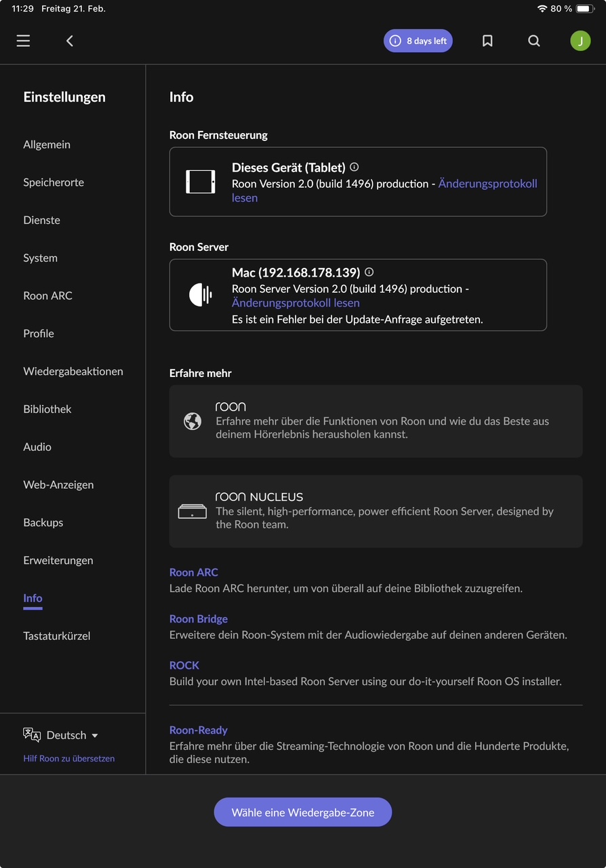Follow the Roon Bridge link
This screenshot has width=606, height=868.
coord(199,618)
